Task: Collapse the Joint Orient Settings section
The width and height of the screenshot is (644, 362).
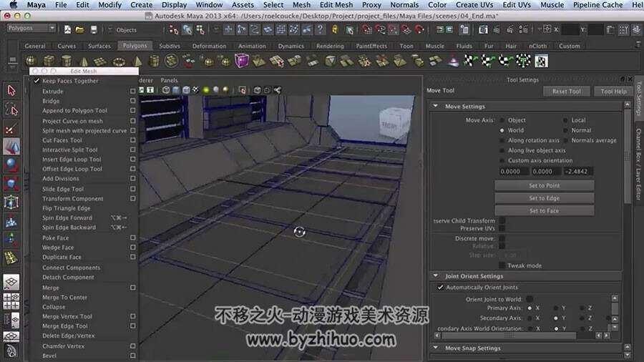Action: pos(435,276)
